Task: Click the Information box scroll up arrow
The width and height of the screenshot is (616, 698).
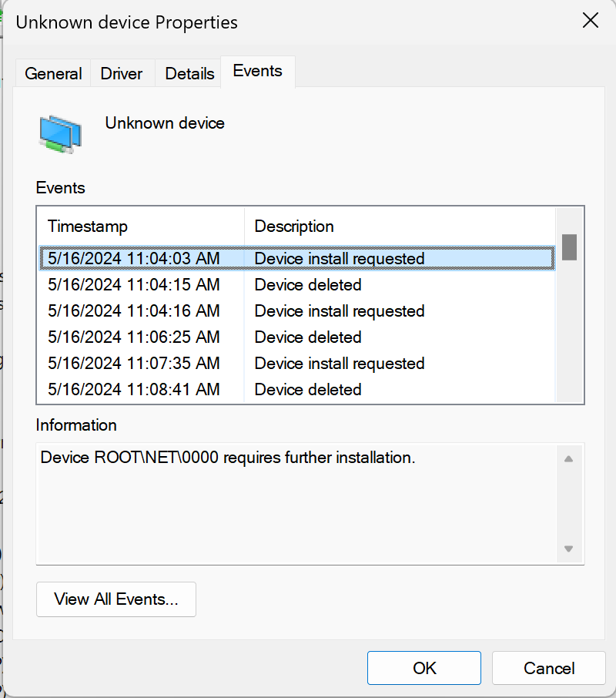Action: [568, 459]
